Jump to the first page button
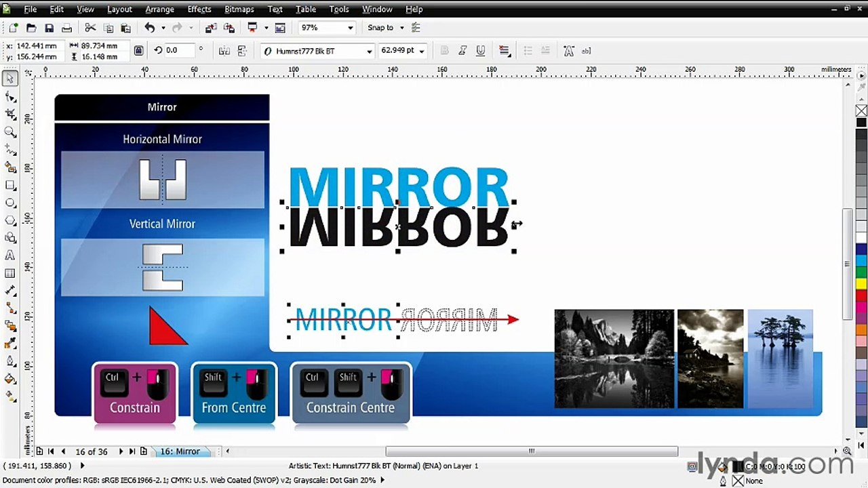868x488 pixels. [x=51, y=451]
